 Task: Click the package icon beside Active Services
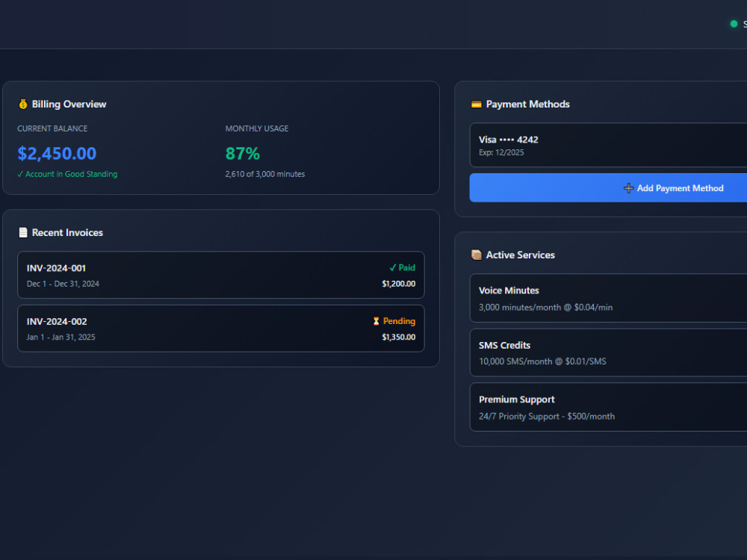click(477, 255)
